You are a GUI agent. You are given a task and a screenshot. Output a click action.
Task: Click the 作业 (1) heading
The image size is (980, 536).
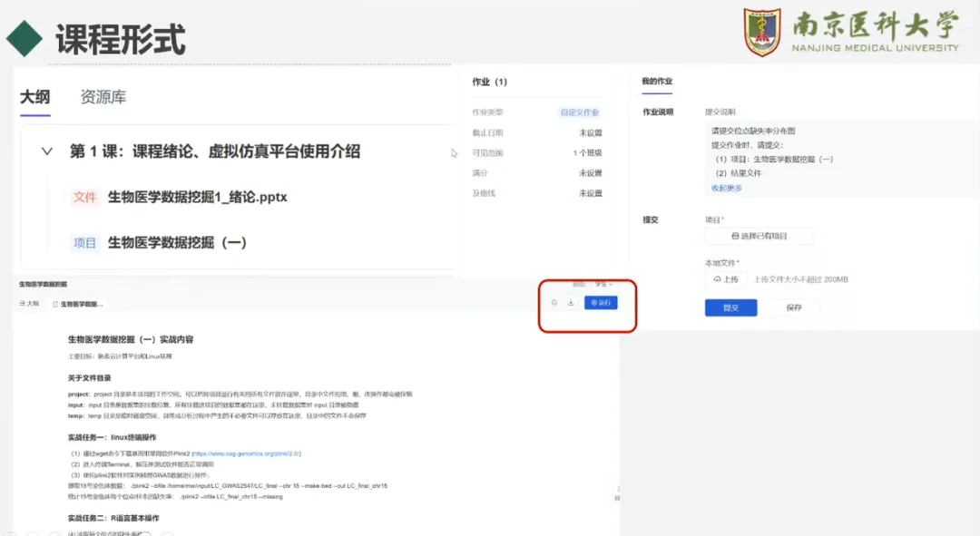point(489,82)
